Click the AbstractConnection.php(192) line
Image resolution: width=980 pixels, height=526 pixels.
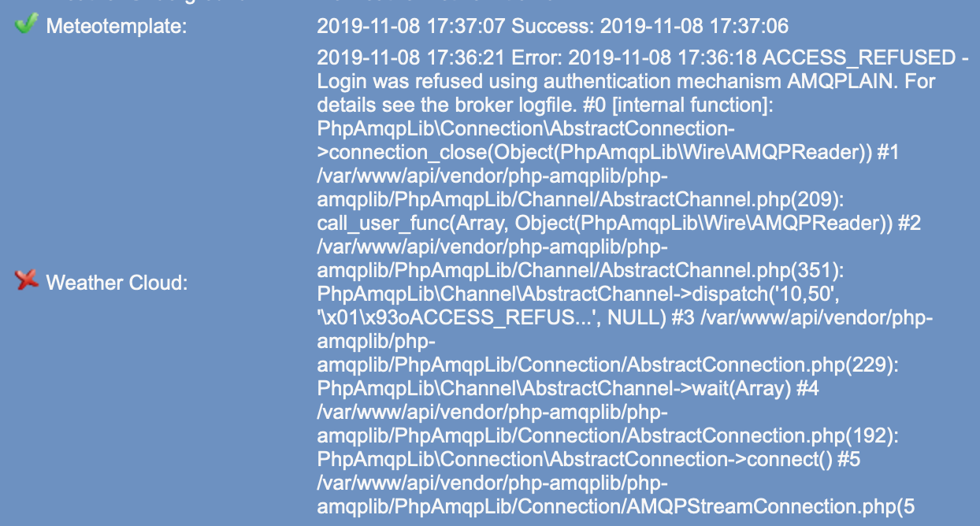pos(606,436)
